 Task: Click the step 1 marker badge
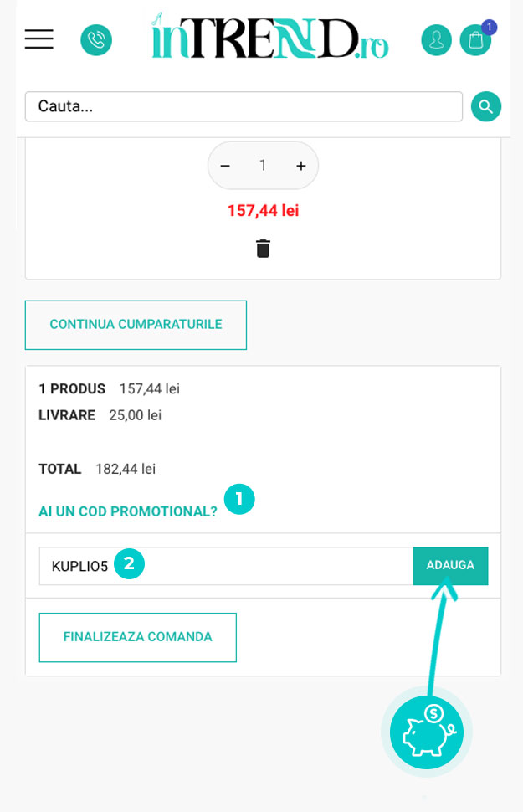tap(239, 500)
